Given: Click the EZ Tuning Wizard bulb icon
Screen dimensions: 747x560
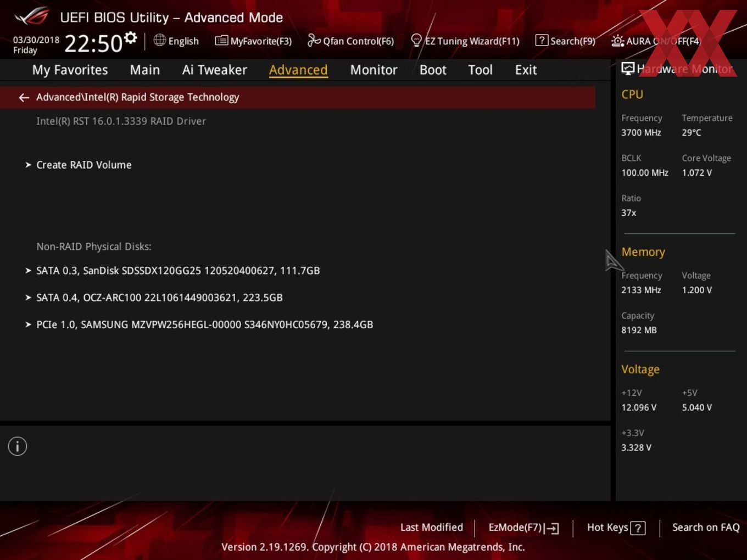Looking at the screenshot, I should point(416,40).
